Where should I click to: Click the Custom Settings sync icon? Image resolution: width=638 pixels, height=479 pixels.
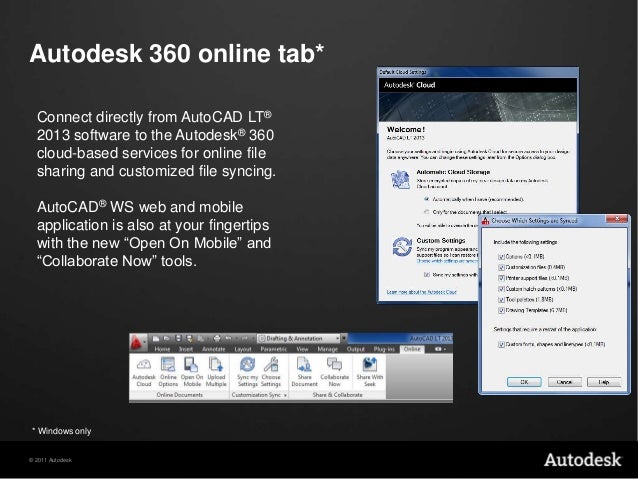click(x=402, y=247)
